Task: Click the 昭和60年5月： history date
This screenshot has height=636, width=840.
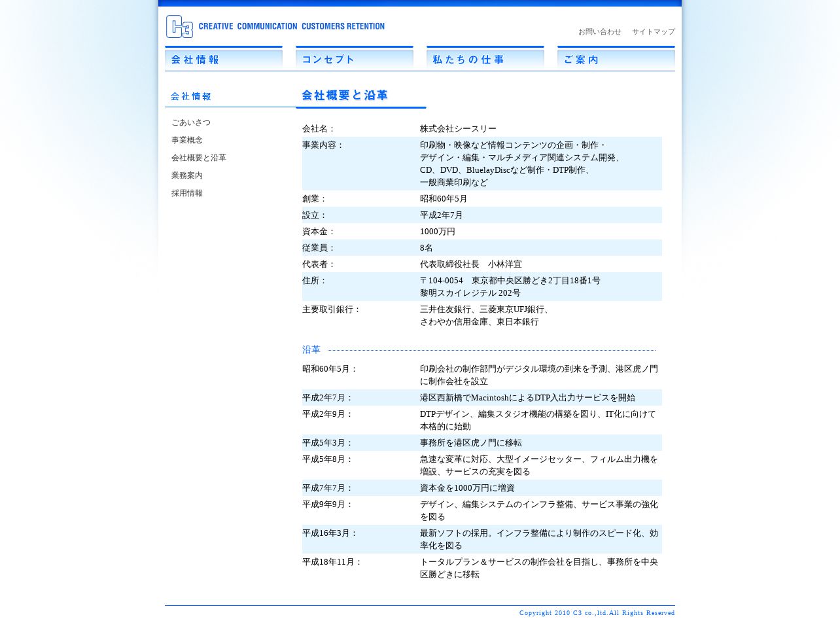Action: [330, 369]
